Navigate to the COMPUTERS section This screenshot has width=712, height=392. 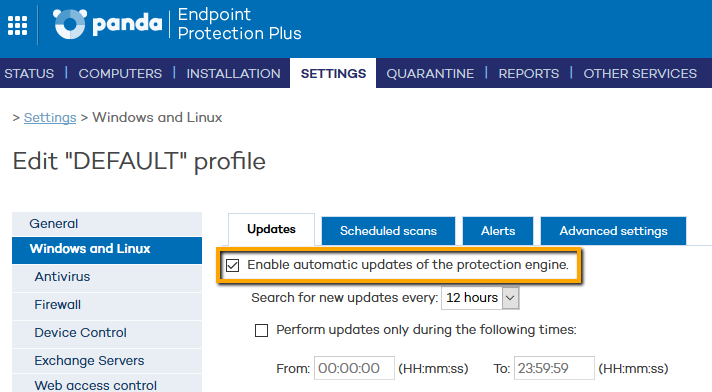click(x=120, y=73)
